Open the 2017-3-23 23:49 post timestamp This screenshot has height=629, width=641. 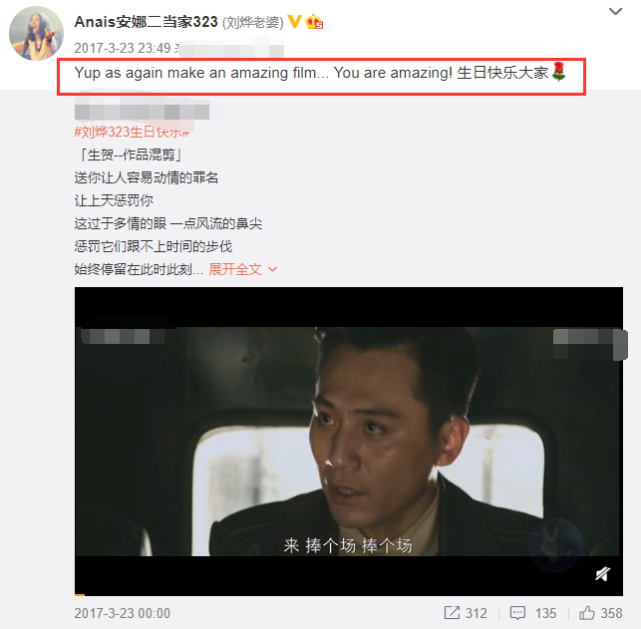point(123,48)
